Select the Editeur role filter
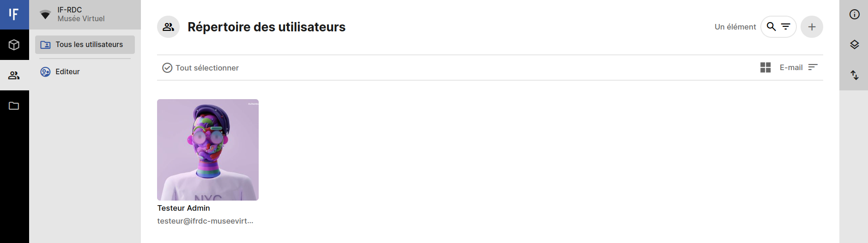This screenshot has width=868, height=243. click(67, 72)
